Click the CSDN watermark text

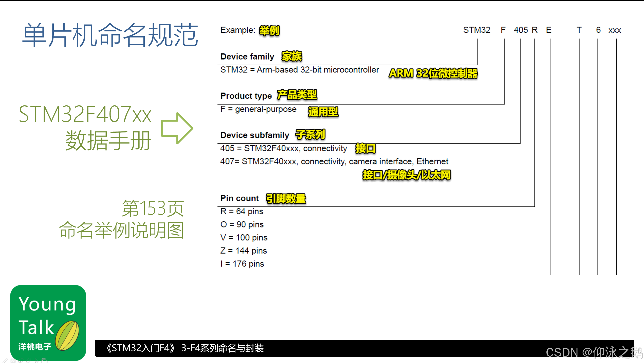coord(594,352)
